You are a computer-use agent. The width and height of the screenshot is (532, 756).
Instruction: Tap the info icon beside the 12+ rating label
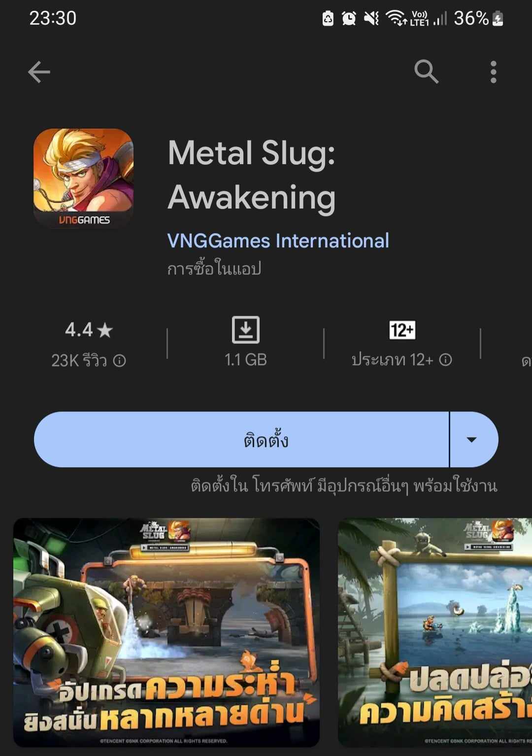pos(445,360)
